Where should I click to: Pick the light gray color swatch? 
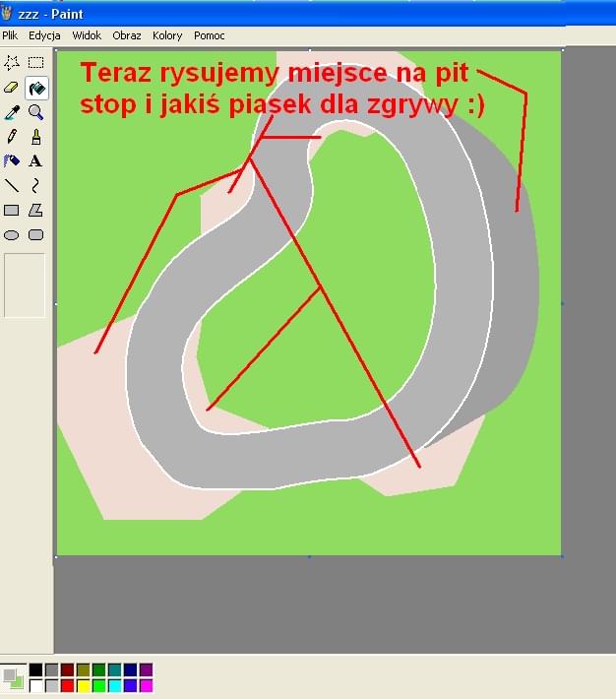(x=52, y=685)
